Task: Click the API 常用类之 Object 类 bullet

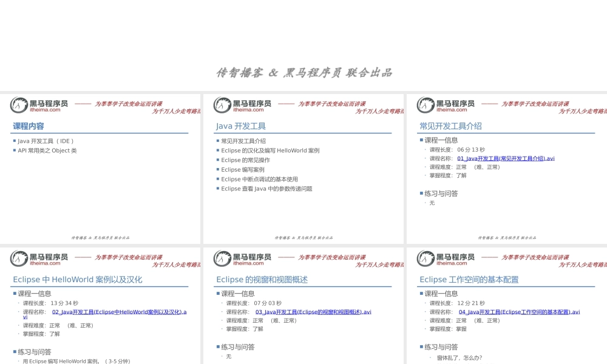Action: (x=46, y=150)
